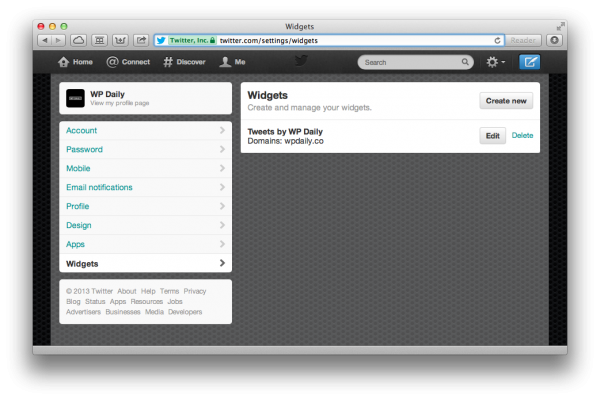600x400 pixels.
Task: Open Email notifications settings
Action: coord(145,187)
